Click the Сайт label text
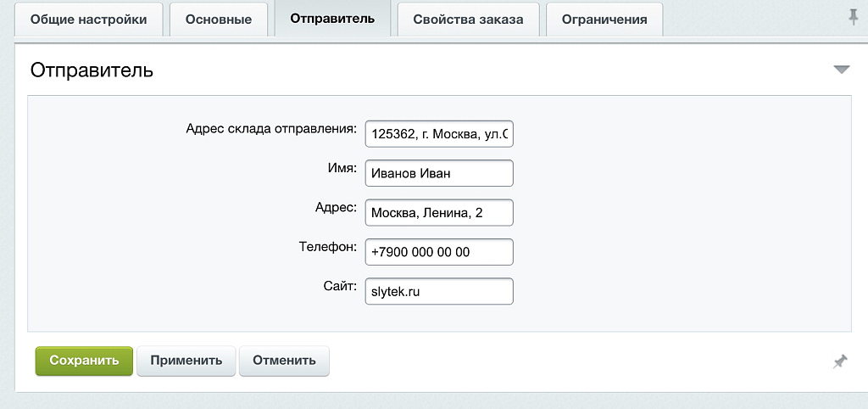This screenshot has height=409, width=868. [339, 286]
